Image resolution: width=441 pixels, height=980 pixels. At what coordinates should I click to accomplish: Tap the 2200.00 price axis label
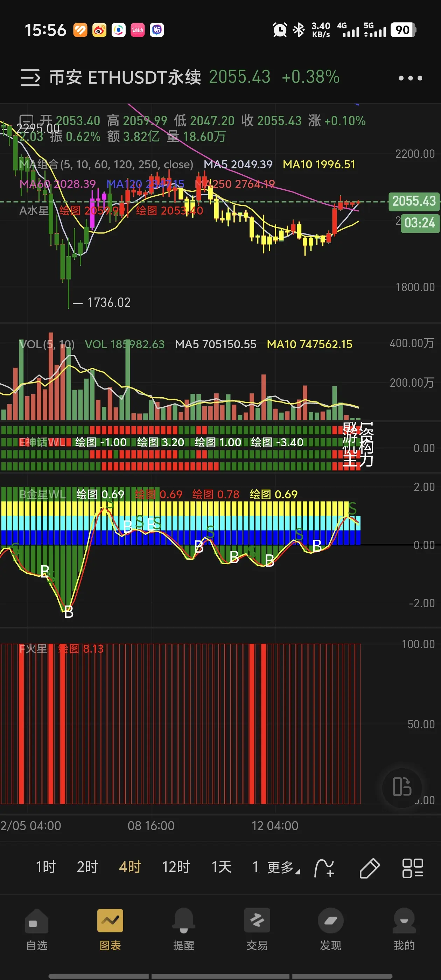coord(415,154)
